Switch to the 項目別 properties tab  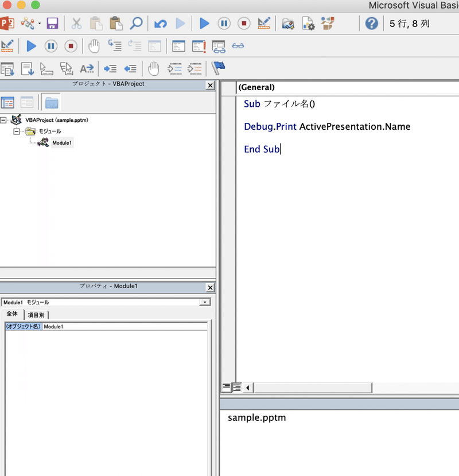[x=36, y=315]
